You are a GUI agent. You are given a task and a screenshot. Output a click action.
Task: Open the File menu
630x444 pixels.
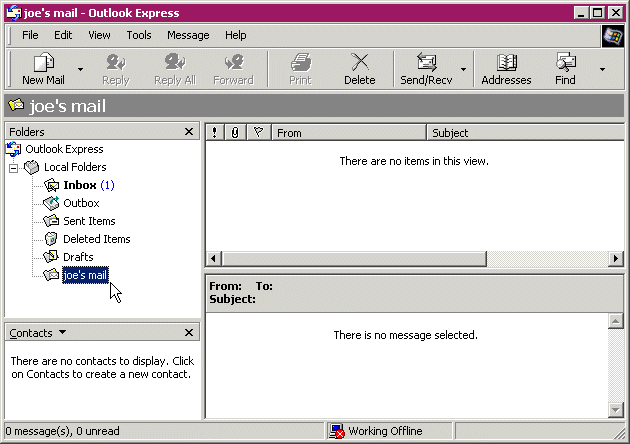[x=30, y=35]
